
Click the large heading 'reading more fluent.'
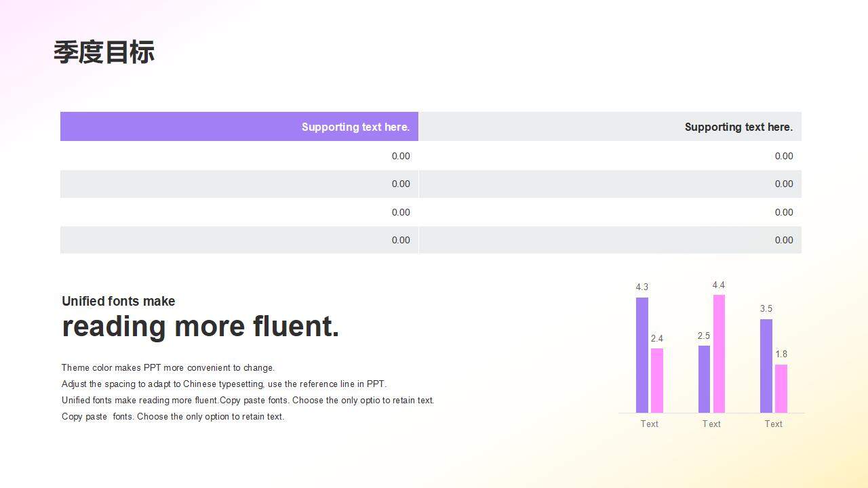(x=201, y=327)
